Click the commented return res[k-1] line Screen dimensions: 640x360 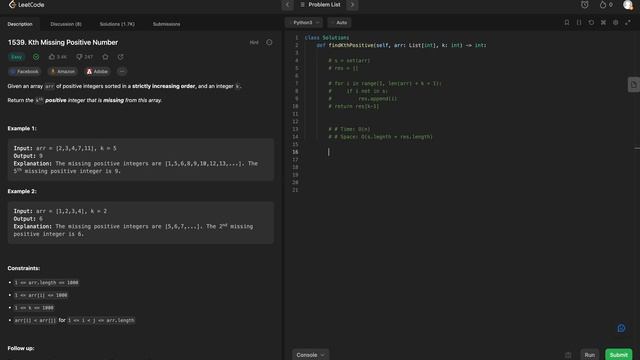point(353,106)
